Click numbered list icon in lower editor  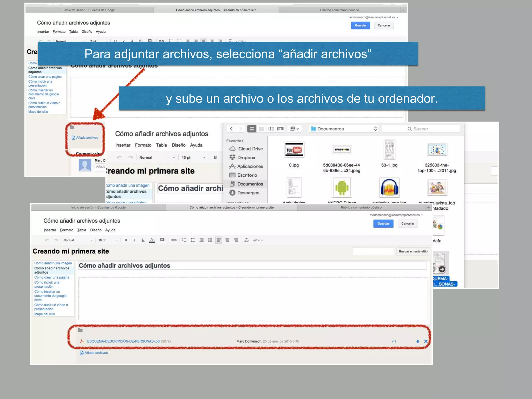pos(184,240)
